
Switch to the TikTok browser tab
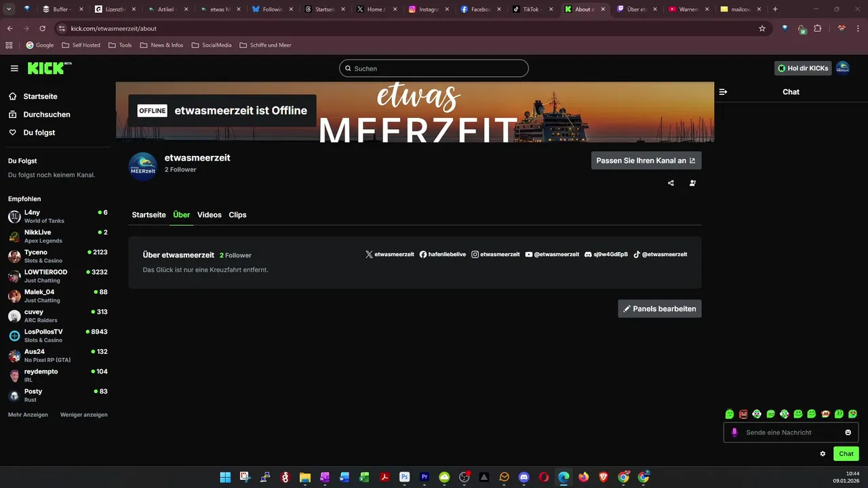[x=533, y=9]
